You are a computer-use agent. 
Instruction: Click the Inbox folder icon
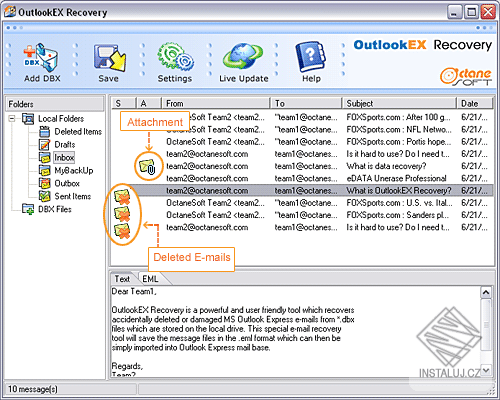click(44, 157)
